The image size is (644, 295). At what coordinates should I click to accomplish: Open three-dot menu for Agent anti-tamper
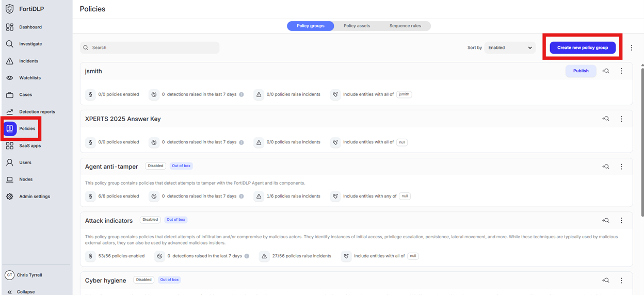pos(621,167)
